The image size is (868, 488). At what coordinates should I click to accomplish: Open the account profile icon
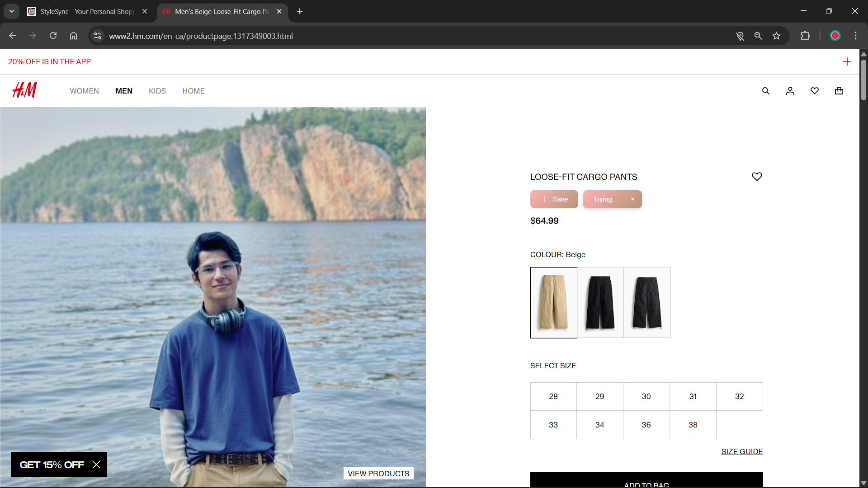790,91
